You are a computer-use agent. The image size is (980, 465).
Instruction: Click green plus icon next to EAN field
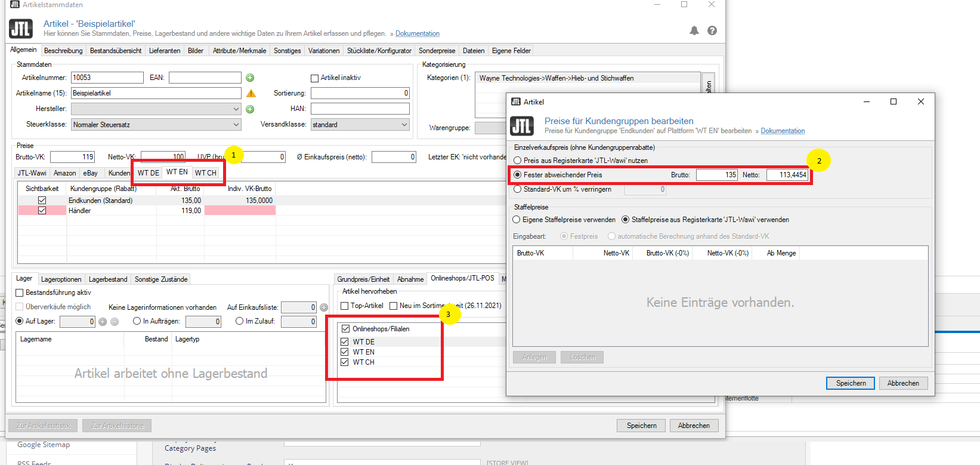[250, 78]
